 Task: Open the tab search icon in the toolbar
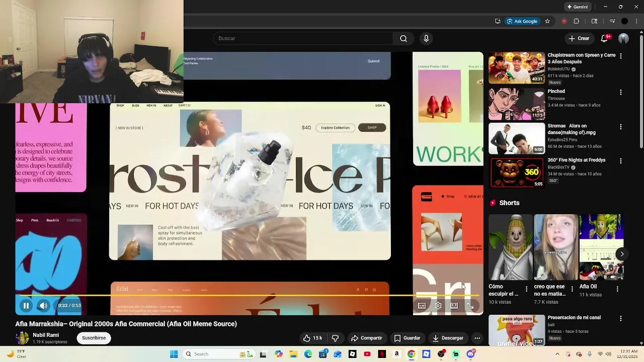(x=594, y=21)
